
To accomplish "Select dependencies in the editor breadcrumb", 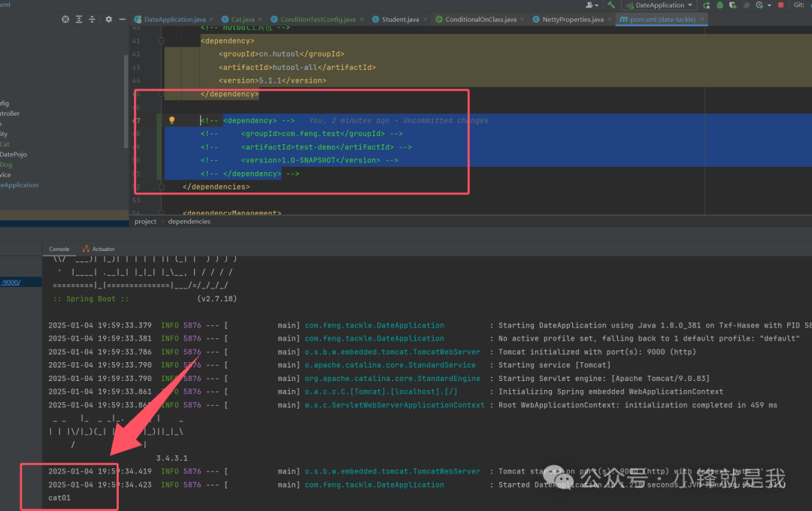I will [189, 222].
